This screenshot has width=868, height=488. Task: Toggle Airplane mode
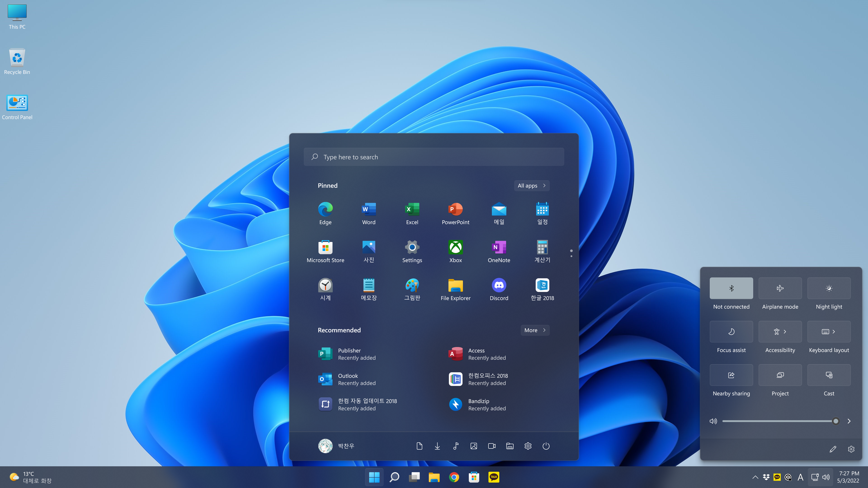(780, 288)
